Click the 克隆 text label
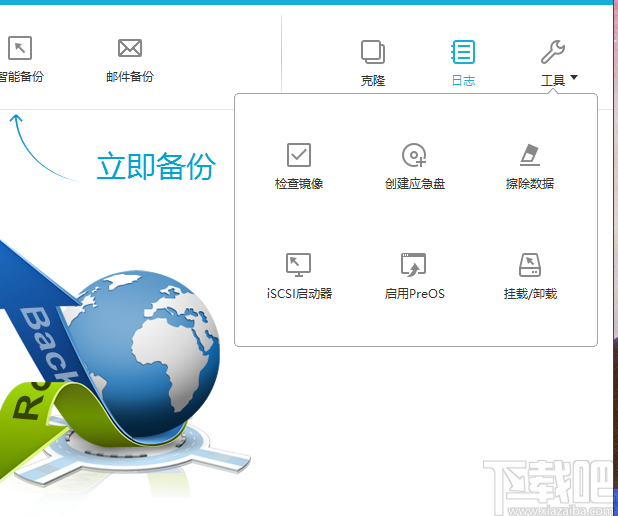 373,81
